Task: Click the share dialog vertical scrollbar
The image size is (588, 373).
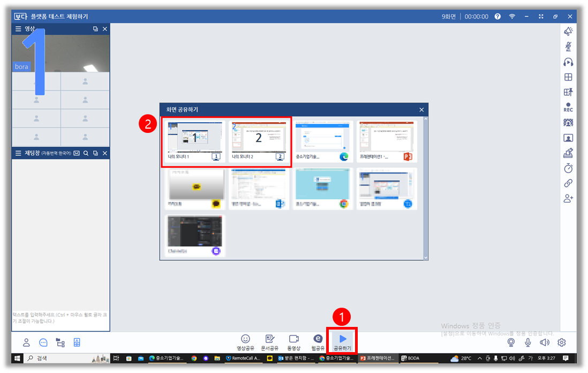Action: [x=426, y=189]
